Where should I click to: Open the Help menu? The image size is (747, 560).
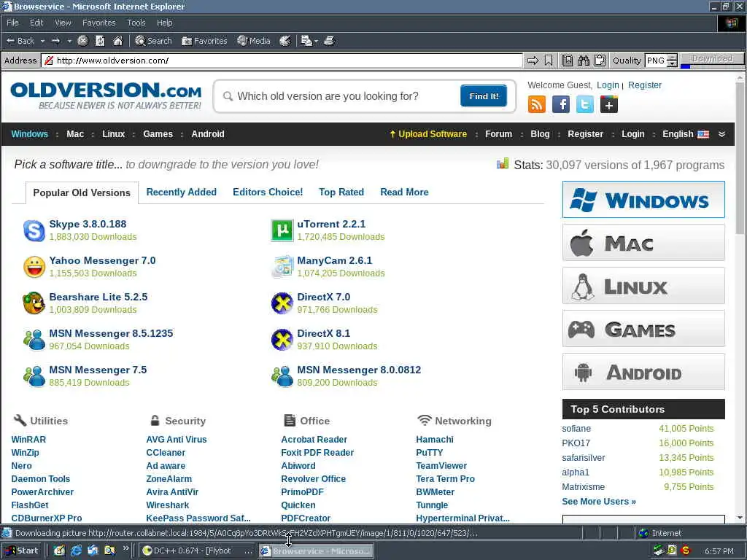coord(164,23)
